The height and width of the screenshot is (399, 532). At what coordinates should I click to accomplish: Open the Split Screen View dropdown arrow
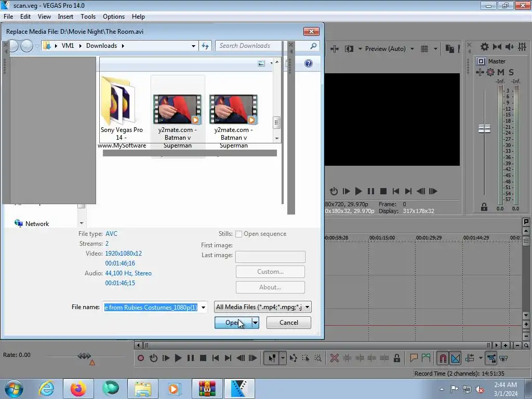[x=360, y=49]
